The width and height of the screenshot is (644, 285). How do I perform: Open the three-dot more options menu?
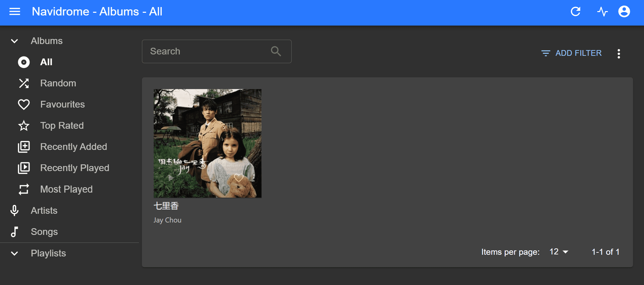(618, 53)
